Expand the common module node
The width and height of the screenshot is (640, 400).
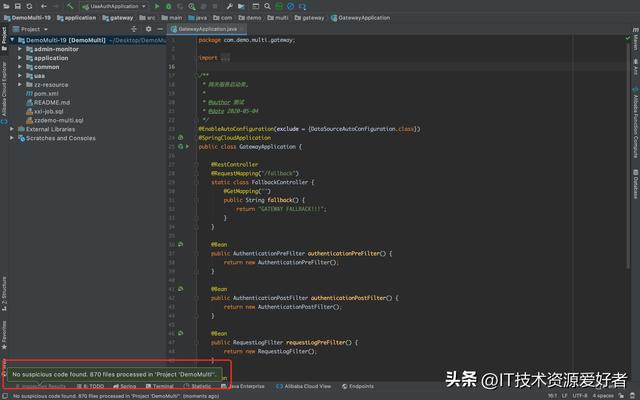20,67
